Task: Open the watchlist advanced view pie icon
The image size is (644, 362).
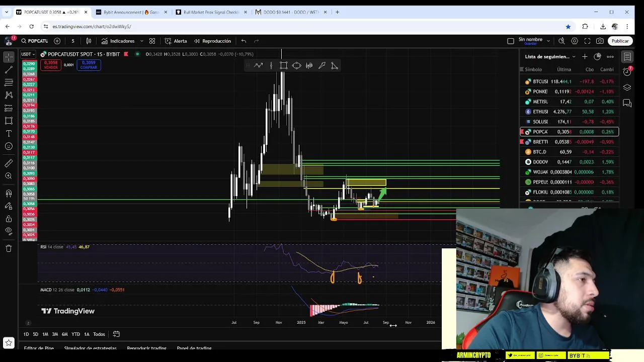Action: pyautogui.click(x=597, y=57)
